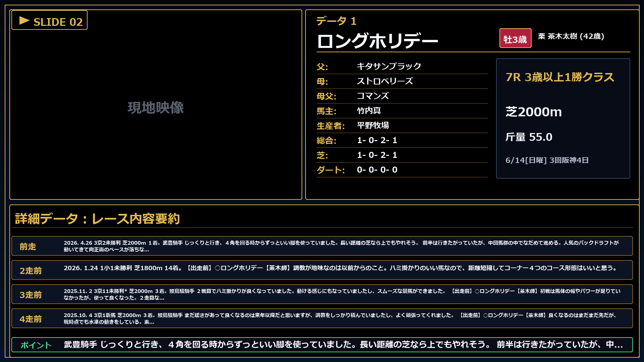Open the 前走 race row
The image size is (644, 362).
(x=322, y=246)
